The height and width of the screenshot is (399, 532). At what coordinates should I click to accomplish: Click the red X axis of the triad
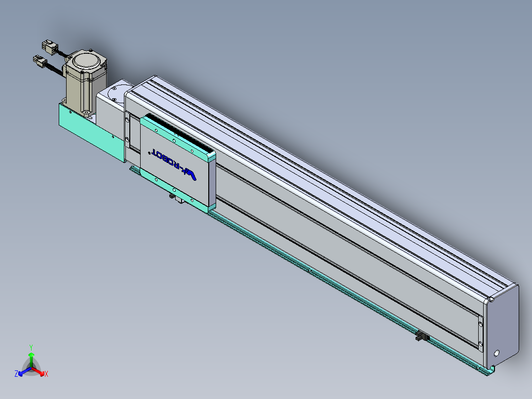coord(39,371)
